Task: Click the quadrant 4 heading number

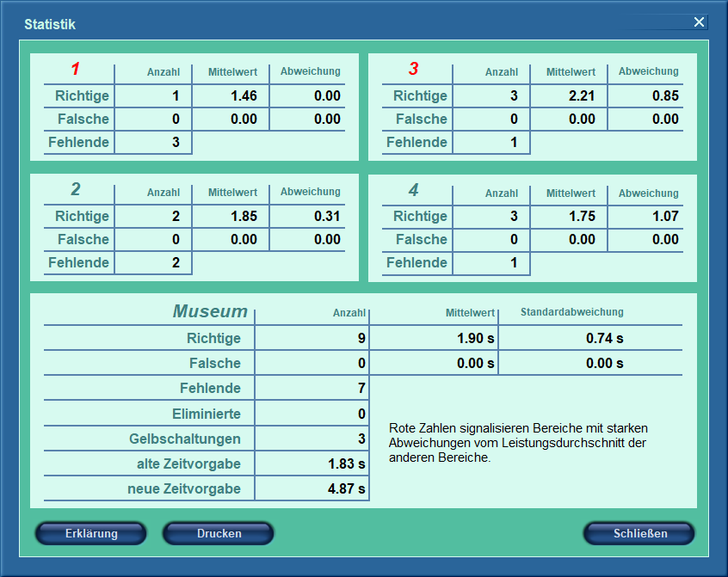Action: tap(413, 189)
